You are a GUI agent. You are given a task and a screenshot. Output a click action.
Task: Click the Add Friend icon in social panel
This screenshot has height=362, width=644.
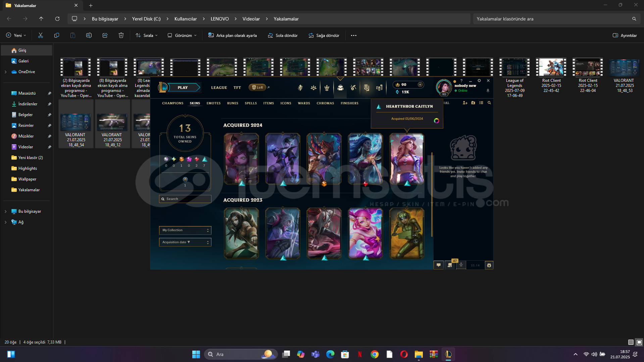coord(465,103)
